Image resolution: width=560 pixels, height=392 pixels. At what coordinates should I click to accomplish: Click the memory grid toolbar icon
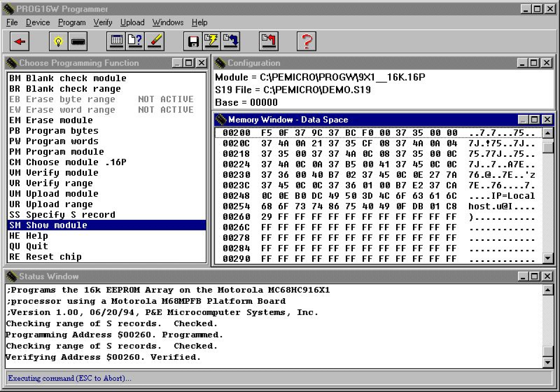pos(116,42)
